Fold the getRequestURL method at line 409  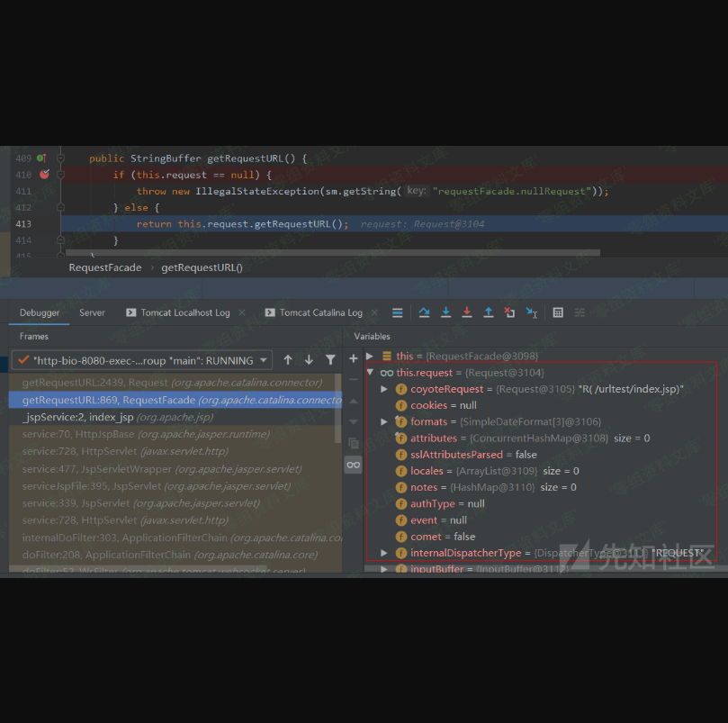60,158
